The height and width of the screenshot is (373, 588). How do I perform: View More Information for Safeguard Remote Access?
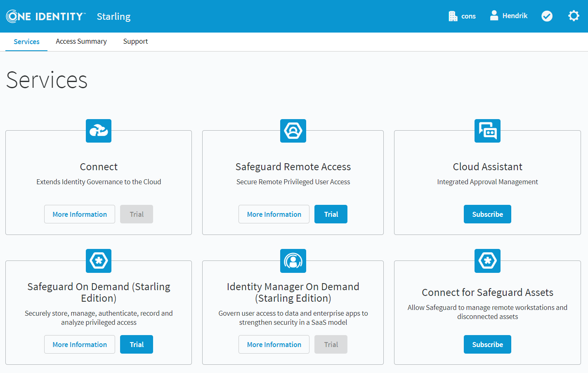pos(274,214)
